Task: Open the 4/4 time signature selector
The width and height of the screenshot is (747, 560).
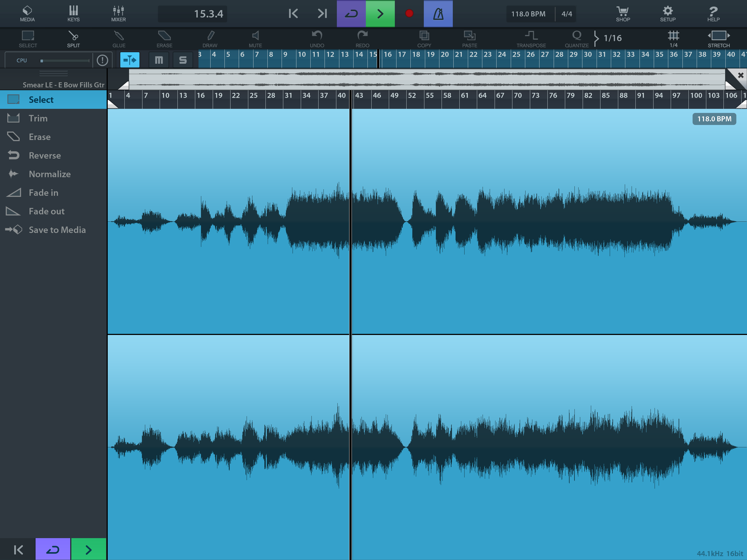Action: tap(566, 14)
